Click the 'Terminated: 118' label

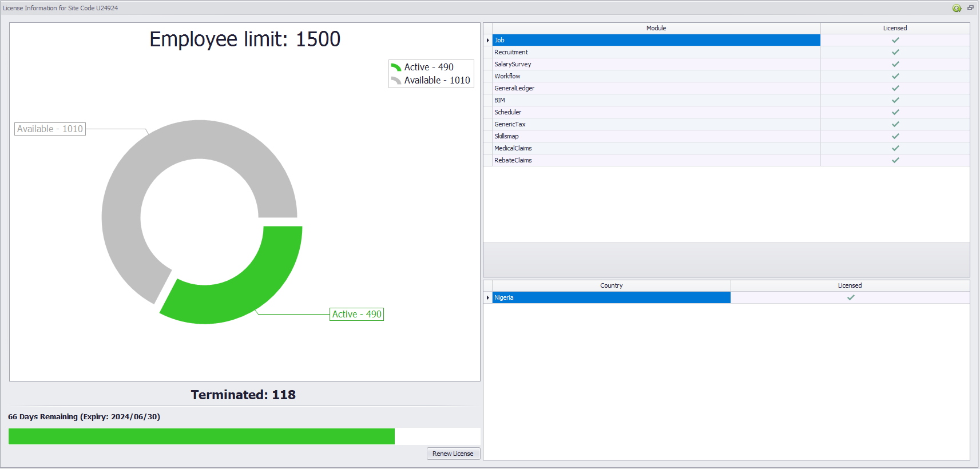[x=243, y=395]
